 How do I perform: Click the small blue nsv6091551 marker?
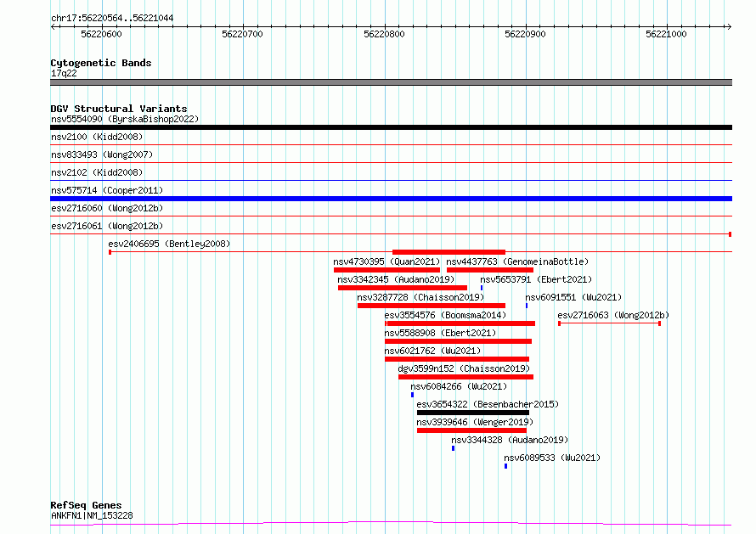[x=527, y=306]
